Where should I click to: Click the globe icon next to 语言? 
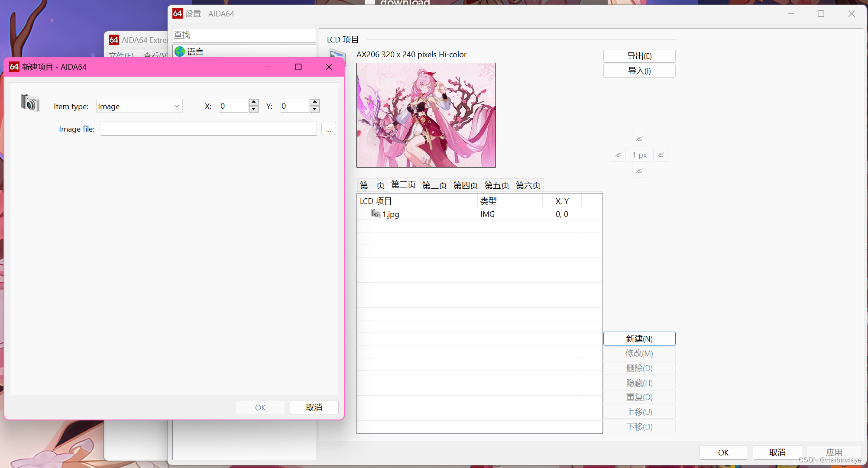pos(180,52)
